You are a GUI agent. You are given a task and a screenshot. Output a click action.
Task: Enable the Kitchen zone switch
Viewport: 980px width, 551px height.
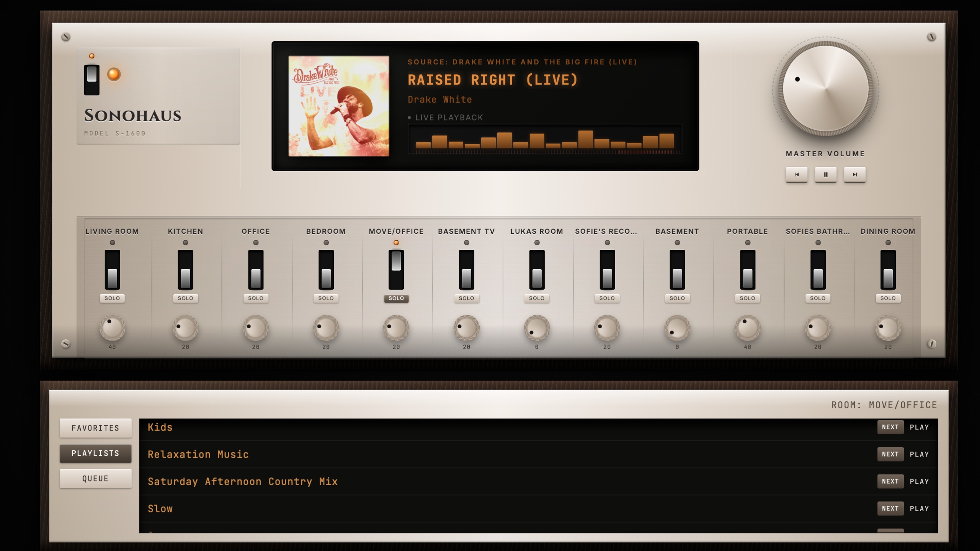185,270
